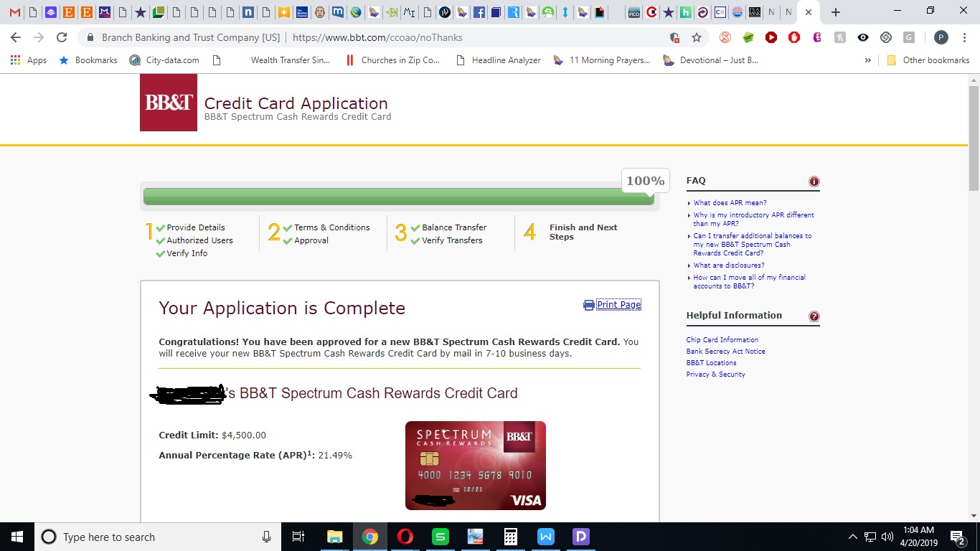Open File Explorer from the taskbar
This screenshot has height=551, width=980.
tap(334, 537)
